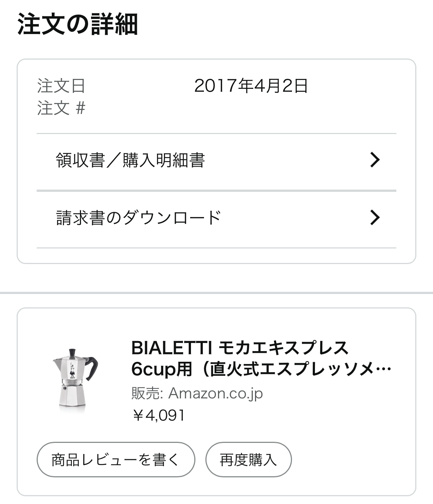
Task: Tap the ¥4,091 price text
Action: 158,415
